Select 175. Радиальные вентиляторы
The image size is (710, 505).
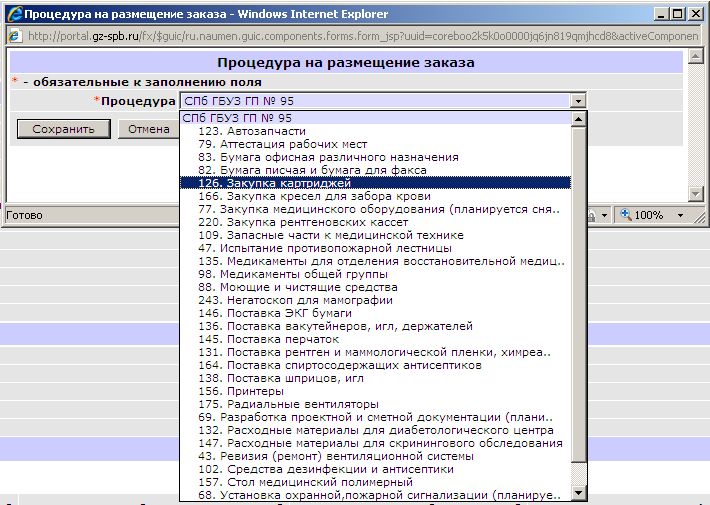point(375,404)
